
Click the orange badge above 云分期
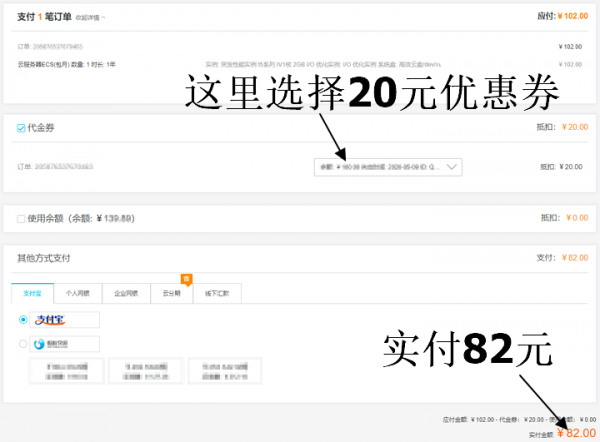[185, 278]
